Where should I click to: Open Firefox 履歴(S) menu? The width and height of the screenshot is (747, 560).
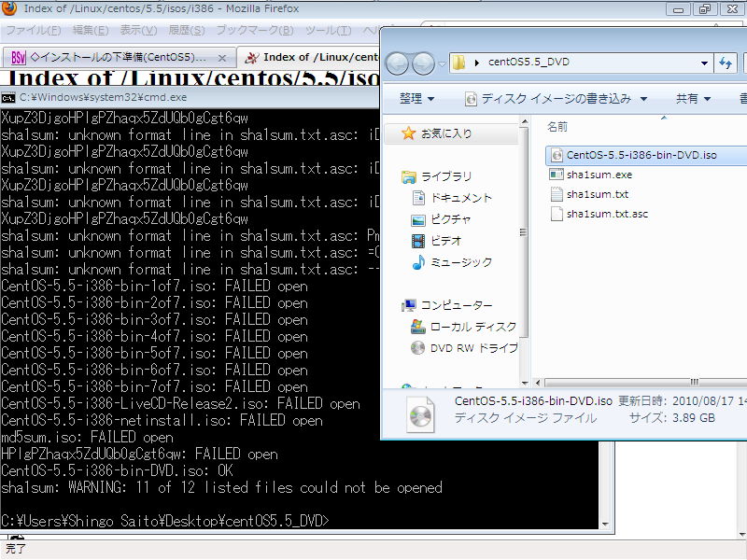coord(187,31)
